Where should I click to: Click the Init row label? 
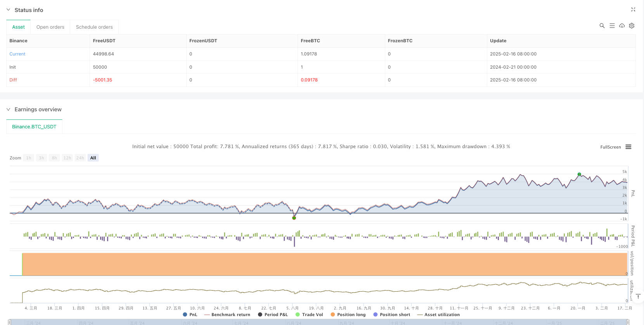tap(13, 67)
